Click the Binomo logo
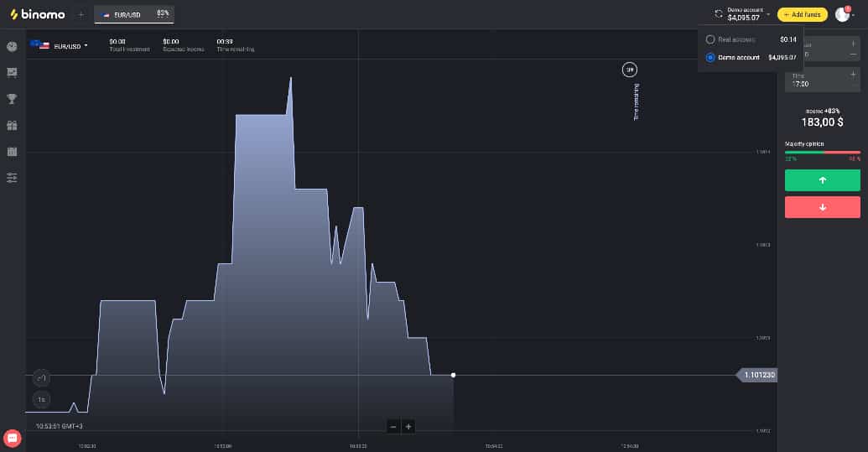 click(38, 14)
